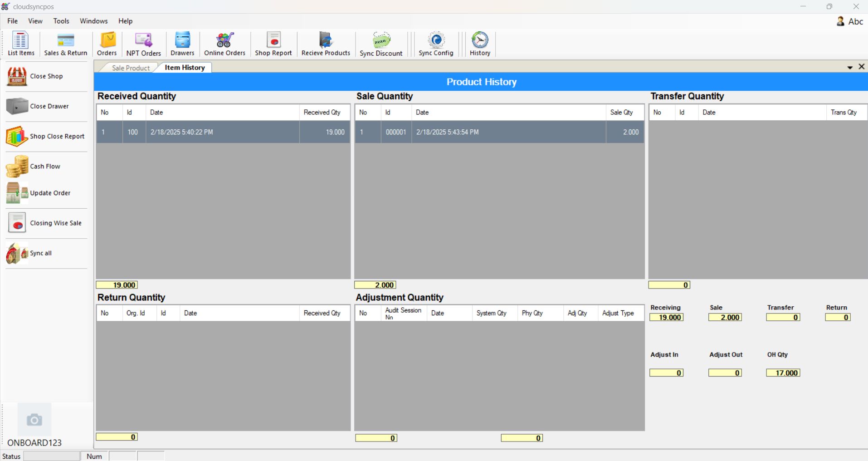Image resolution: width=868 pixels, height=461 pixels.
Task: Switch to the Sale Product tab
Action: point(130,68)
